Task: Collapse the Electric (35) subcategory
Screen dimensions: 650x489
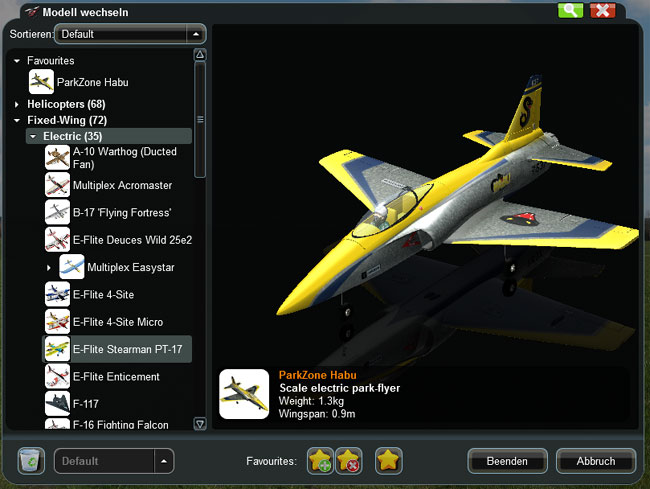Action: click(x=33, y=136)
